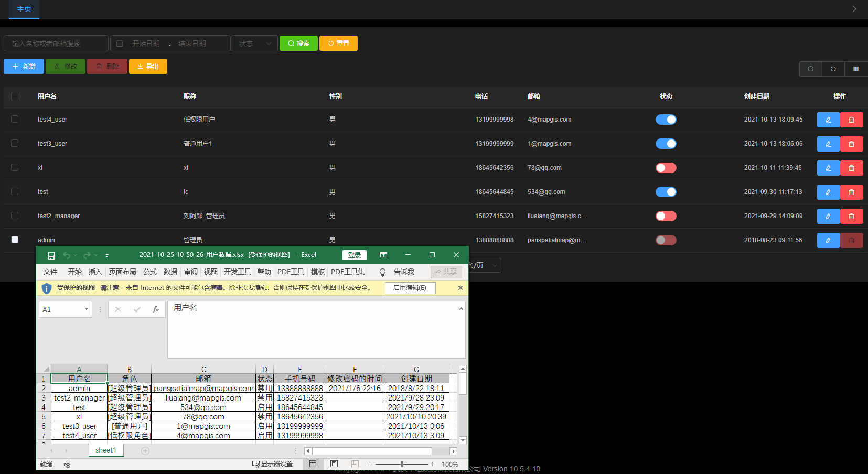Click the Excel 登录 sign-in button
Screen dimensions: 868x474
(x=355, y=255)
